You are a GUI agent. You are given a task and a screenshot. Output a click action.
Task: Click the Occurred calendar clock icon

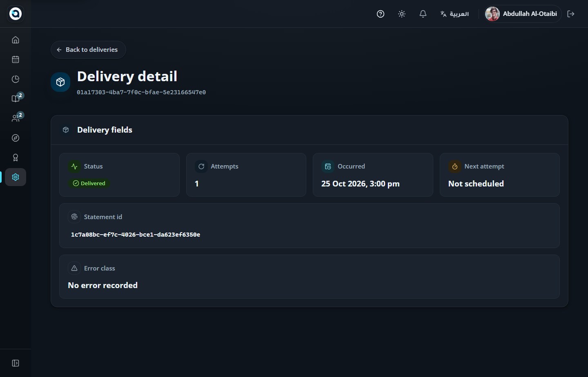pos(328,166)
